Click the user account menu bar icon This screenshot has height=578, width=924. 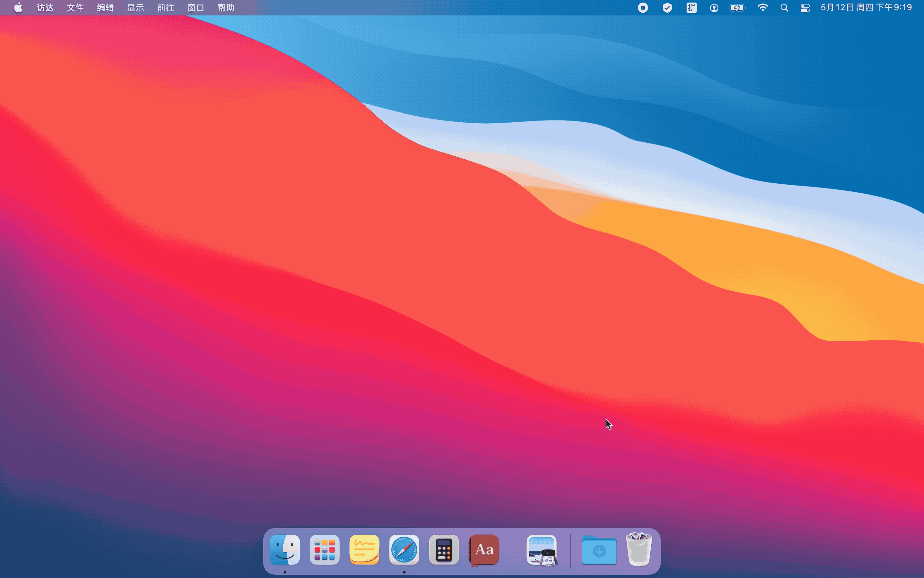(x=714, y=8)
